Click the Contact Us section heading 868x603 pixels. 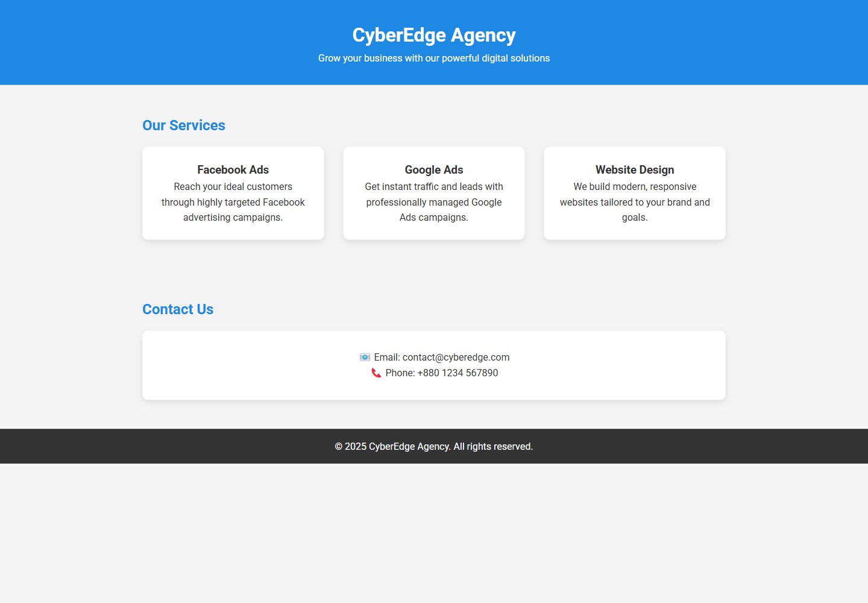[x=178, y=309]
